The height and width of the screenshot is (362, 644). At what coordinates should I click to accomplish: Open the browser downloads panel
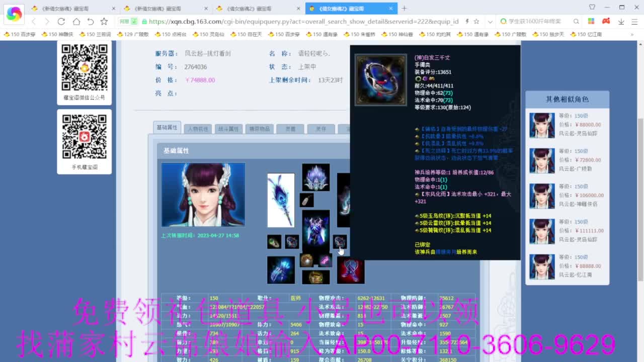(x=621, y=22)
